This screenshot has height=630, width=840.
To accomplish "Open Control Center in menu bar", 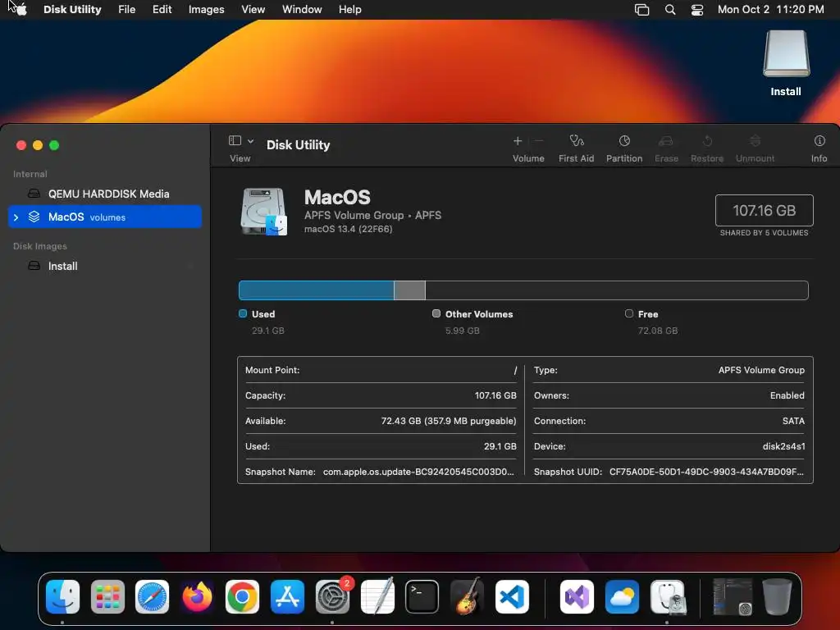I will click(697, 10).
